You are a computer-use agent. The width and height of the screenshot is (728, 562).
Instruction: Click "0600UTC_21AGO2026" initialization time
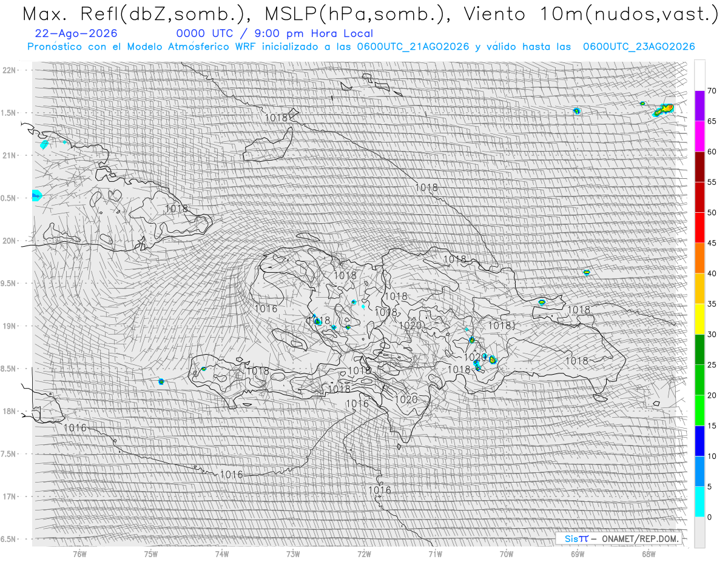click(413, 47)
